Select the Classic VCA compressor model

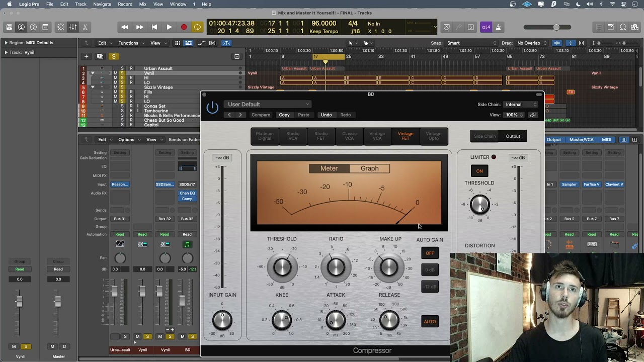349,136
